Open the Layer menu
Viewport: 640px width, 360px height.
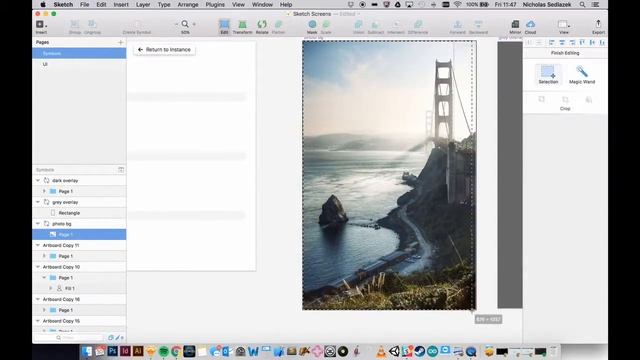(x=143, y=4)
